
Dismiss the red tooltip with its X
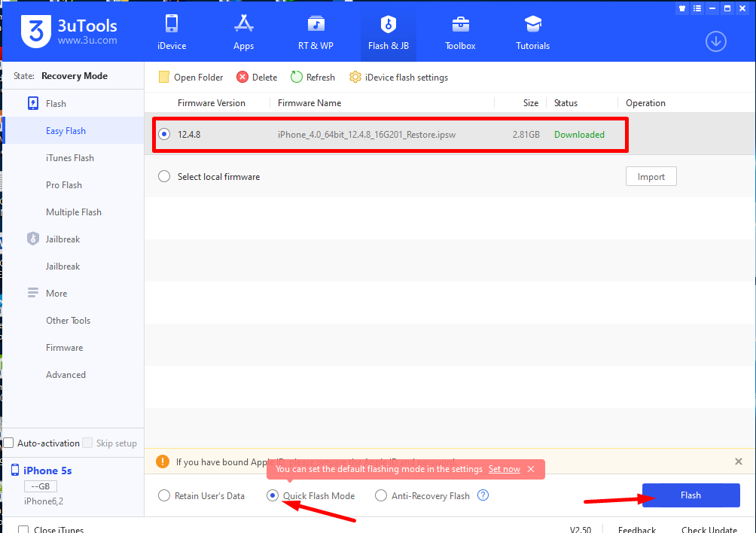point(531,469)
